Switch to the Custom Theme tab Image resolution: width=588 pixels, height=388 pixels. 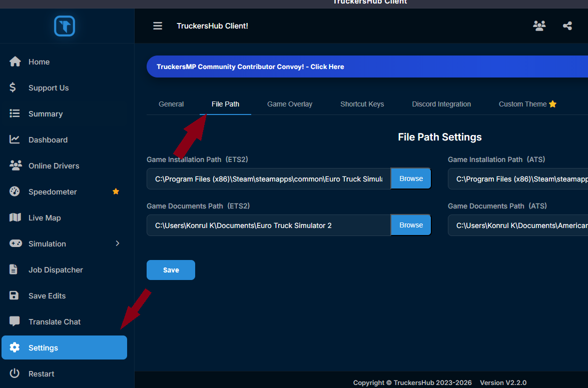527,104
